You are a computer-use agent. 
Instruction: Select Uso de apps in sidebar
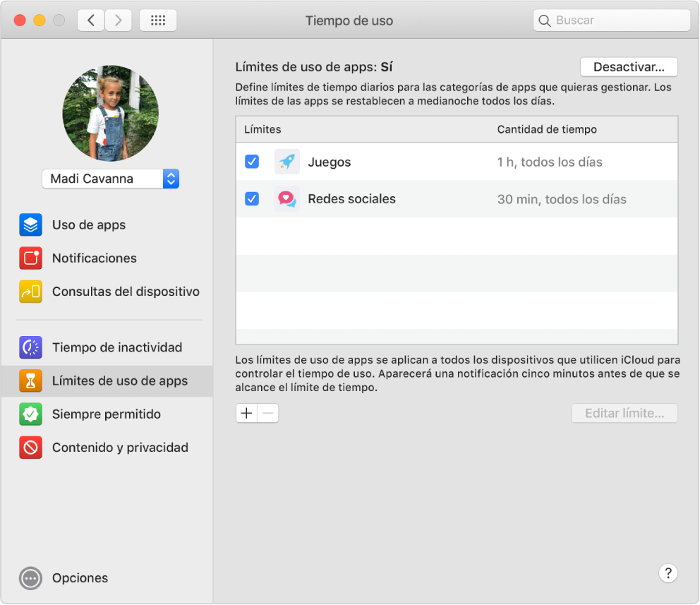coord(89,224)
